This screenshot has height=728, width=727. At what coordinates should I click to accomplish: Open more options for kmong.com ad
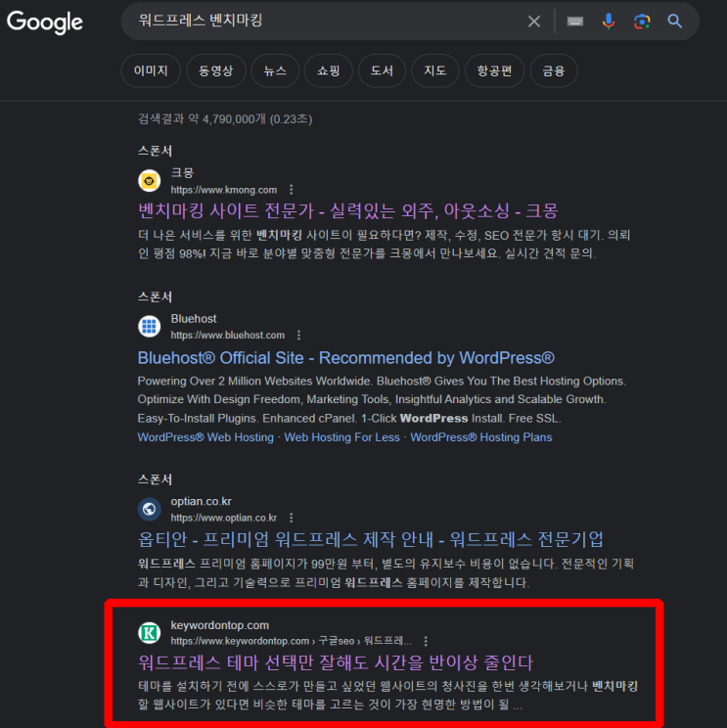pyautogui.click(x=291, y=190)
